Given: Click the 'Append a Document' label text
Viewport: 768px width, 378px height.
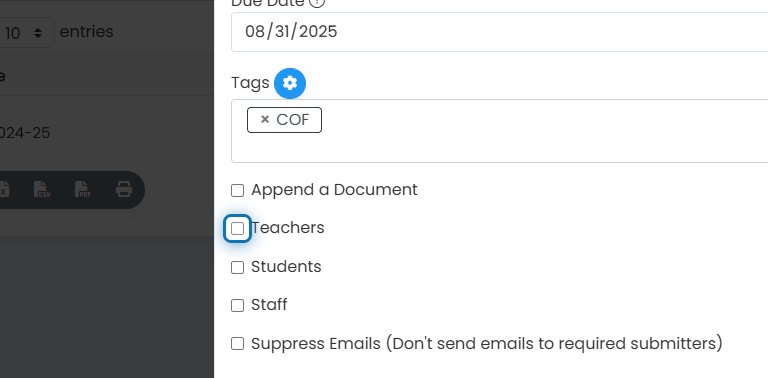Looking at the screenshot, I should 334,190.
